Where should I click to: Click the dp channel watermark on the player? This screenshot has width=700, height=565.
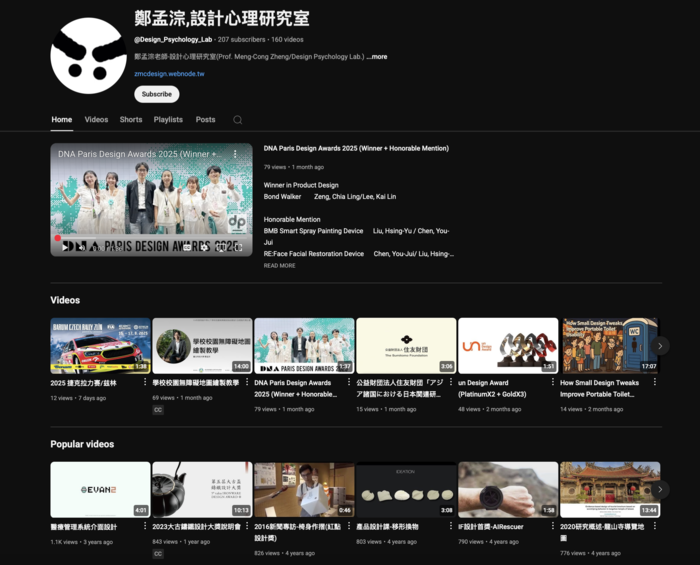237,222
